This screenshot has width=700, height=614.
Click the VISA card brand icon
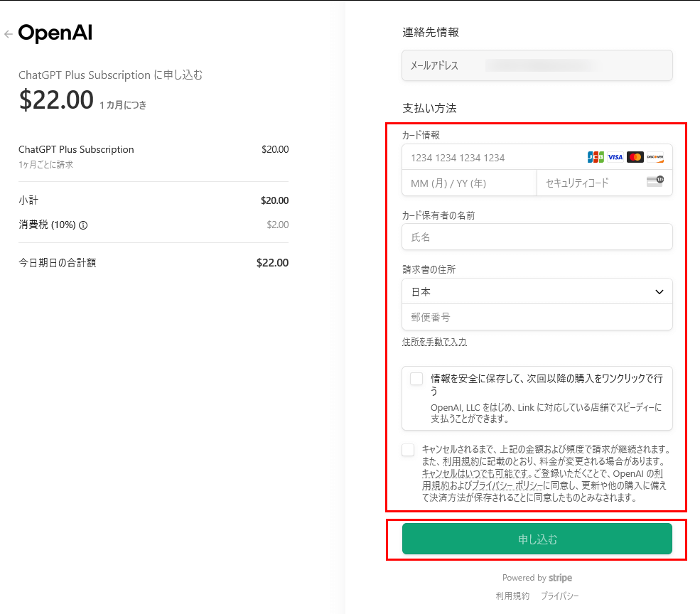pyautogui.click(x=615, y=157)
